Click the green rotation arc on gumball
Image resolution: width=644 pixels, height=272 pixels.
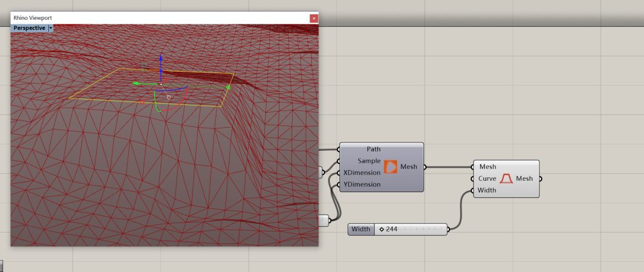pos(156,103)
